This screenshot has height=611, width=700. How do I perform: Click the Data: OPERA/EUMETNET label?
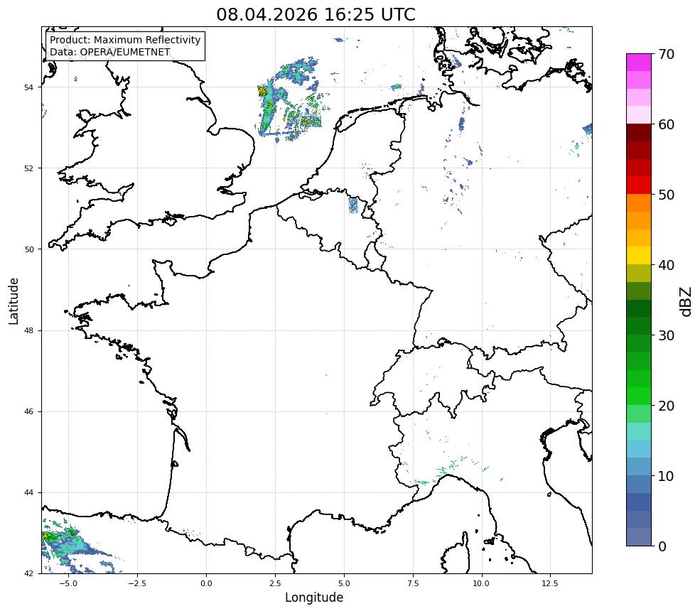110,52
